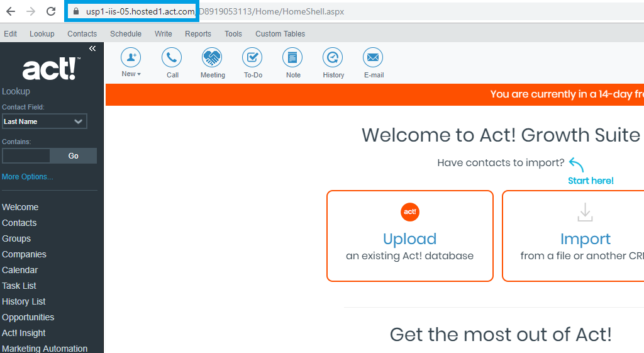Select the To-Do checkmark icon
This screenshot has height=353, width=644.
pyautogui.click(x=252, y=58)
